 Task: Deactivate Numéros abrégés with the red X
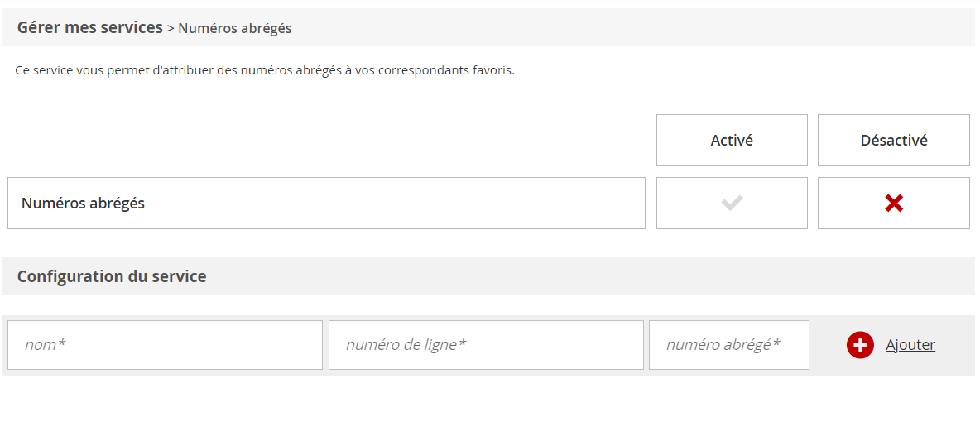pos(893,203)
